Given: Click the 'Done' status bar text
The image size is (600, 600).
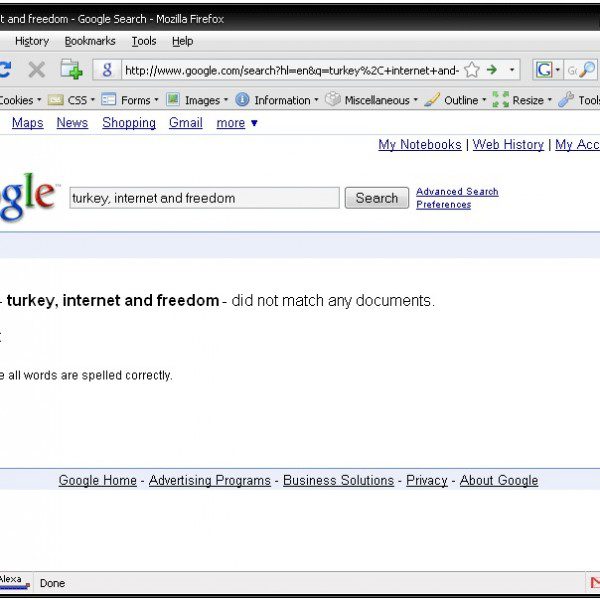Looking at the screenshot, I should (52, 583).
